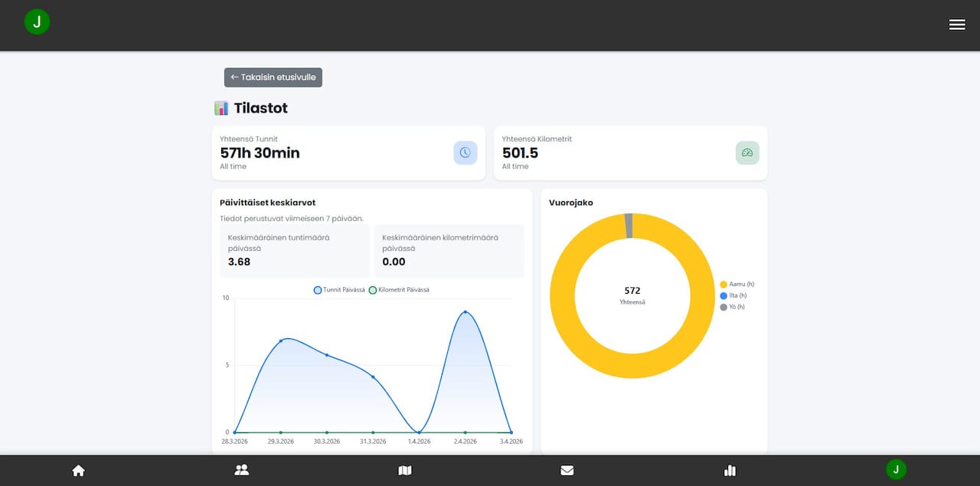Click All time under Yhteensä Kilometrit
The width and height of the screenshot is (980, 486).
515,166
